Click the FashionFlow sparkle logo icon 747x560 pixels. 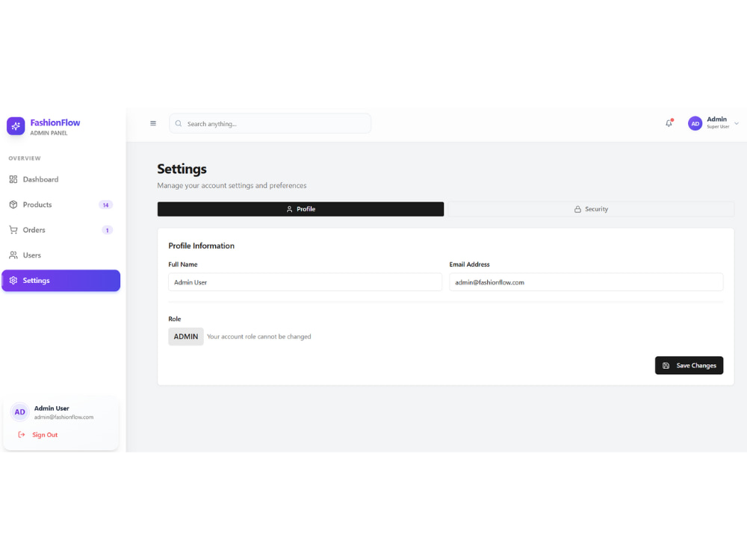pos(16,126)
